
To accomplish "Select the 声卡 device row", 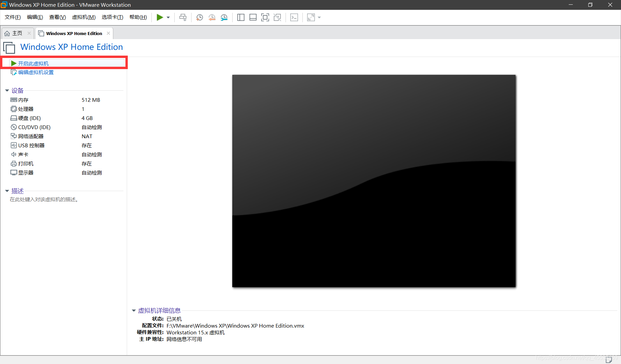I will (66, 154).
